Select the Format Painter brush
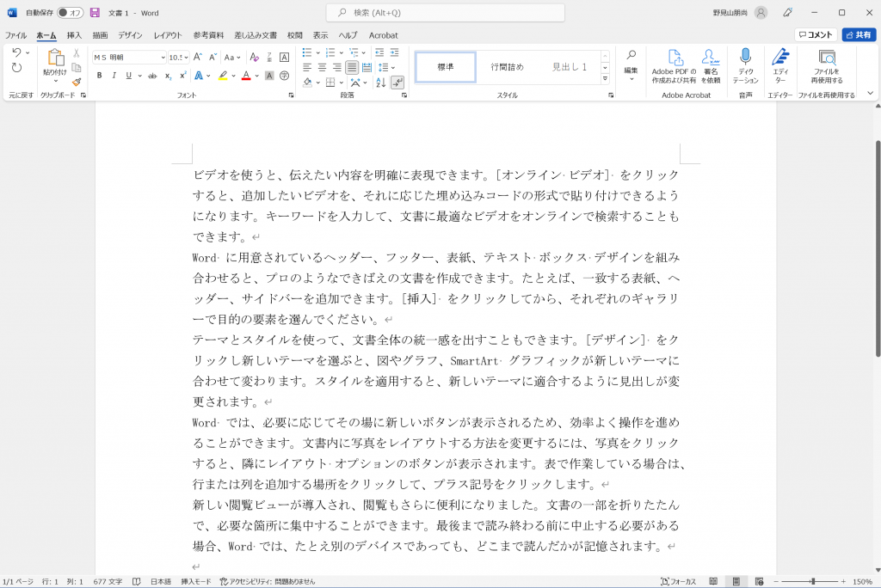Screen dimensions: 881x588 (x=77, y=82)
